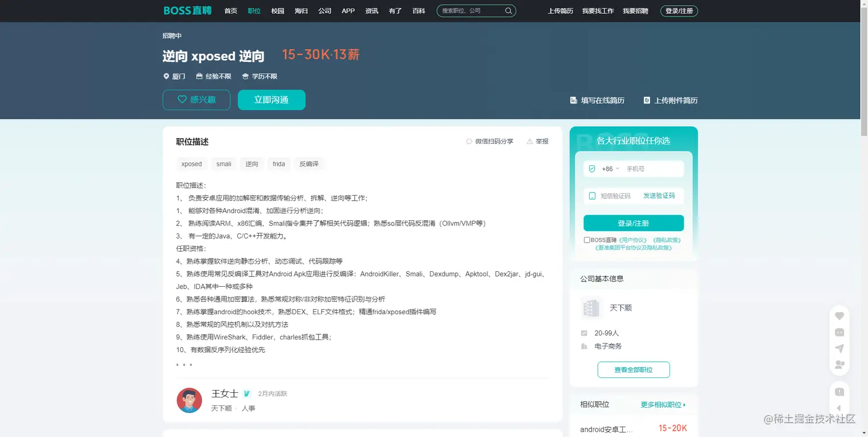
Task: Click the 天下顺 company logo image
Action: (x=591, y=308)
